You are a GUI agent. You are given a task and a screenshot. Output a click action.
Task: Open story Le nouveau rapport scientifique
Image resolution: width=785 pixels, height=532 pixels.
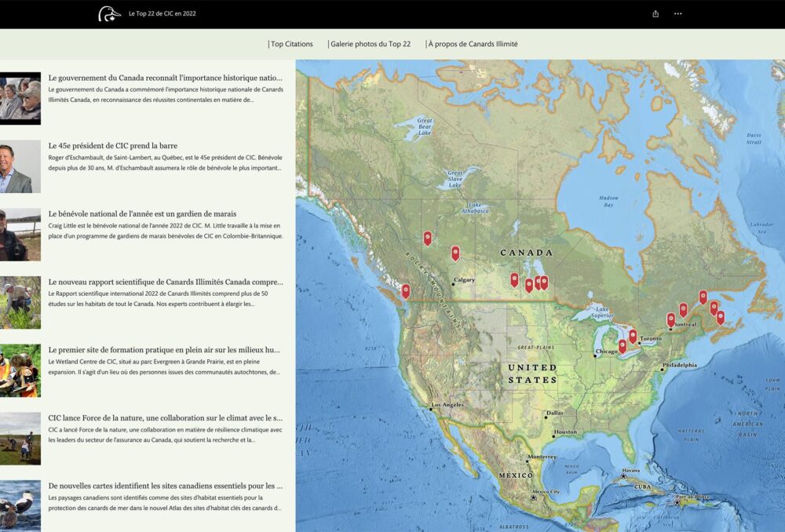click(166, 282)
